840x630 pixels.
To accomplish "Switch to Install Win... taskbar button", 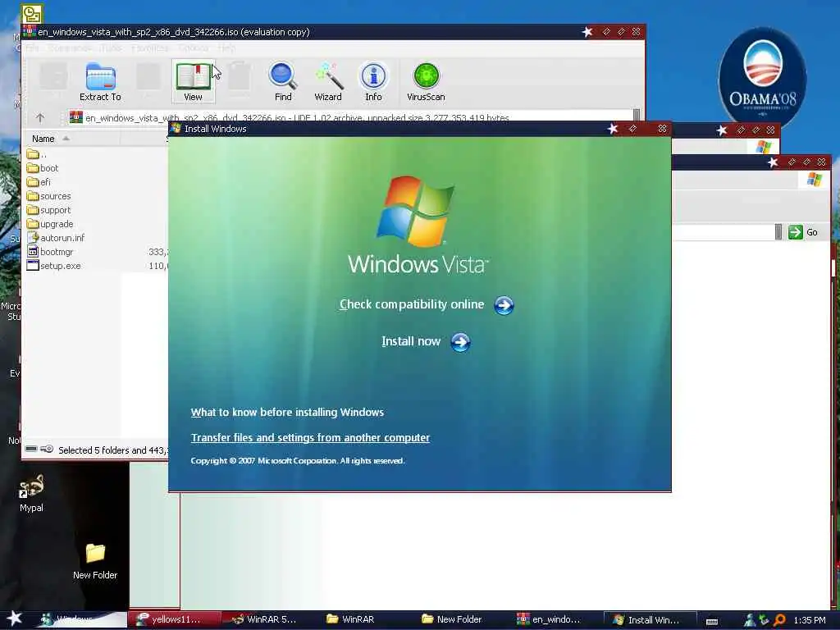I will point(651,619).
